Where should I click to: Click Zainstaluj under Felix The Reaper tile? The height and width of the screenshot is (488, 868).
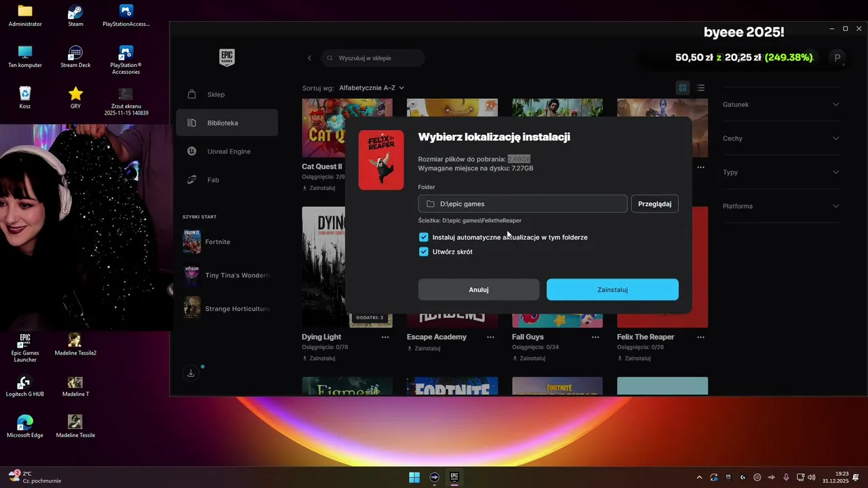click(634, 359)
